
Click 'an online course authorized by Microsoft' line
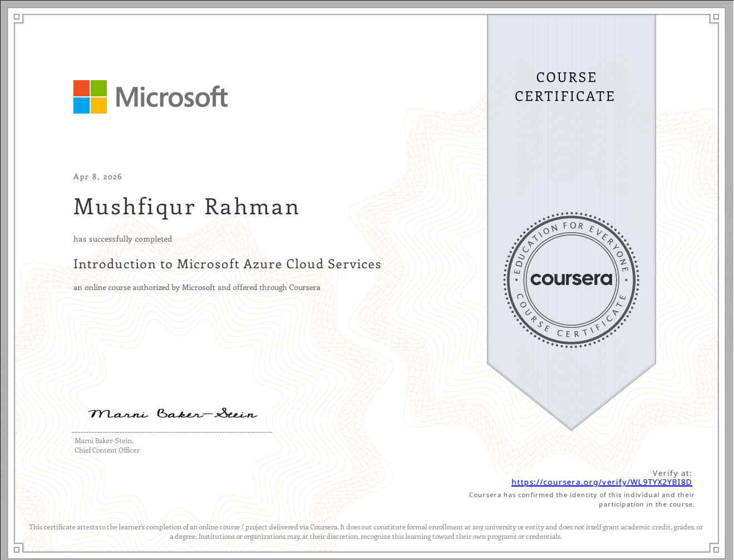coord(197,288)
